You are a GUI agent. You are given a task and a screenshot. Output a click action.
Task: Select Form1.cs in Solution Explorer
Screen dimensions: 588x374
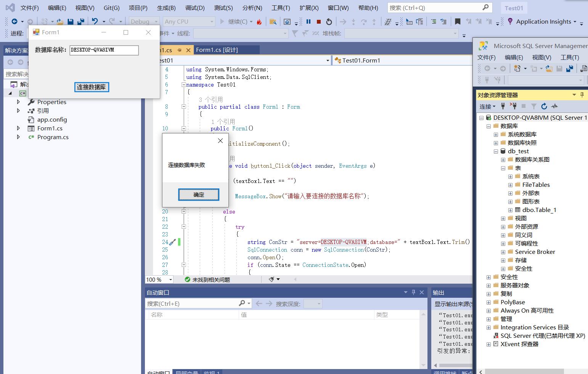click(x=50, y=128)
